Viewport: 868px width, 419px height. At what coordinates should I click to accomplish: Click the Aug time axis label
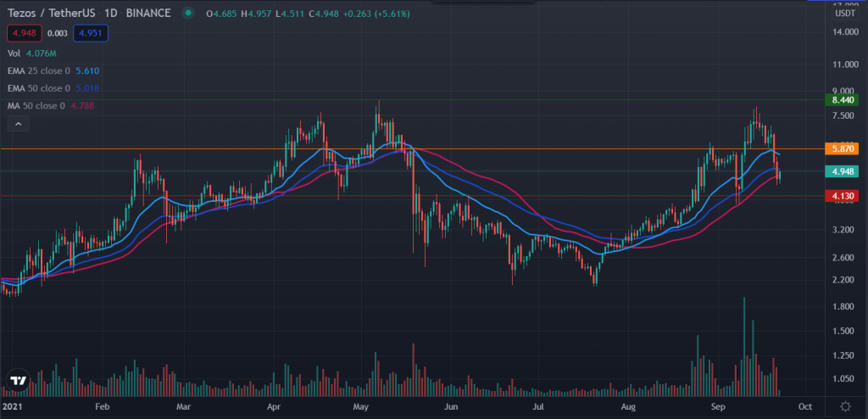[x=626, y=406]
